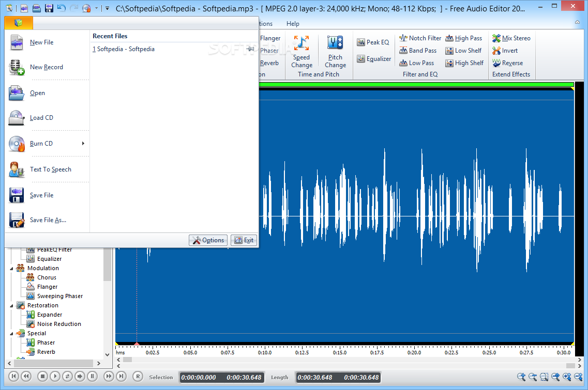
Task: Click the Exit button in the menu footer
Action: 244,240
